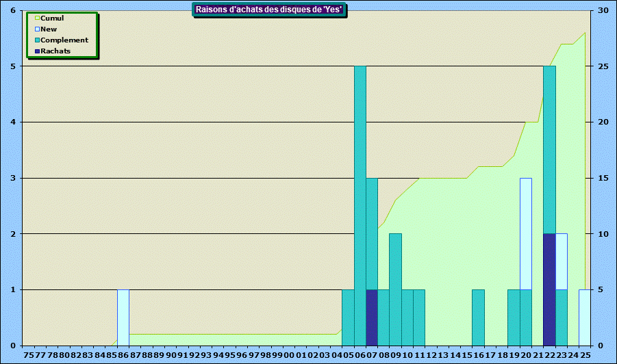Click the Complement legend color swatch
Screen dimensions: 617x364
click(38, 40)
